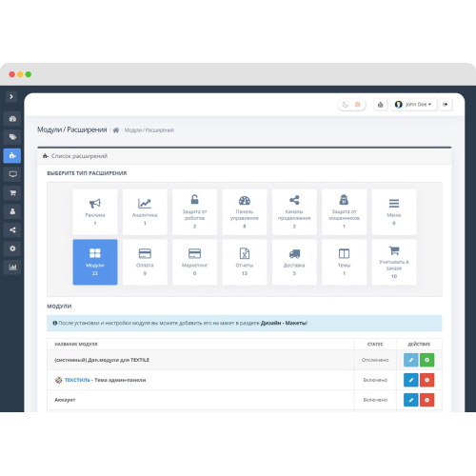
Task: Click the Отключено status text
Action: click(x=375, y=360)
